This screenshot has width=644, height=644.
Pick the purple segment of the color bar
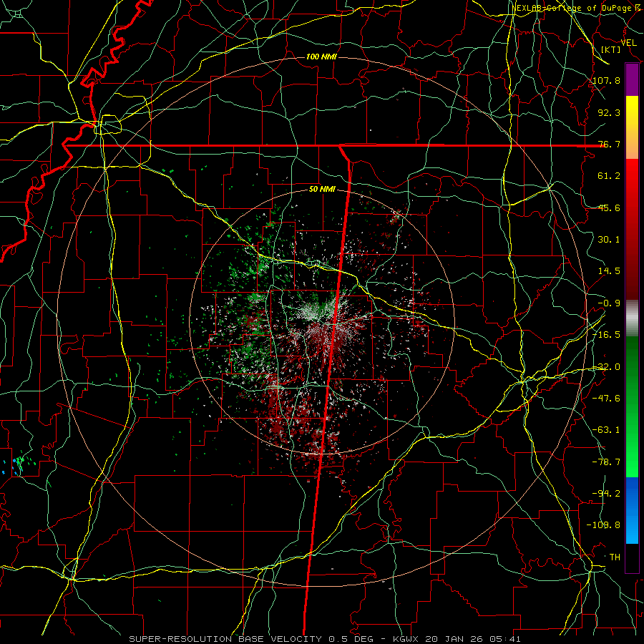click(632, 80)
